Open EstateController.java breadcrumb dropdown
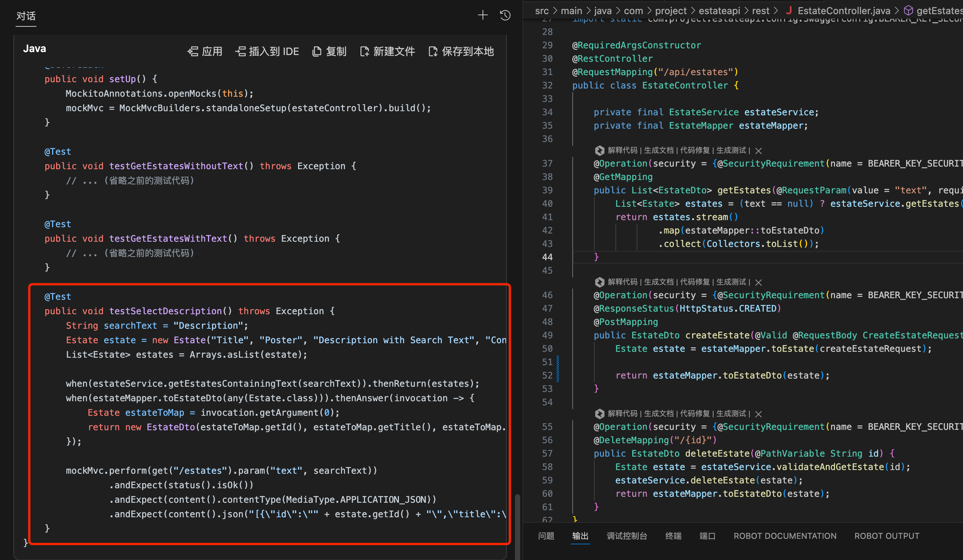 click(844, 11)
